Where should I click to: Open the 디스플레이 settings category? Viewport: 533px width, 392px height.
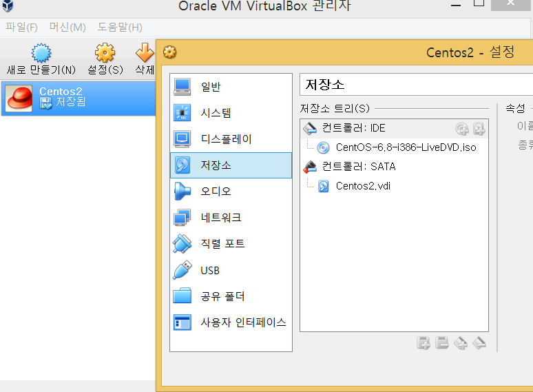(x=231, y=139)
